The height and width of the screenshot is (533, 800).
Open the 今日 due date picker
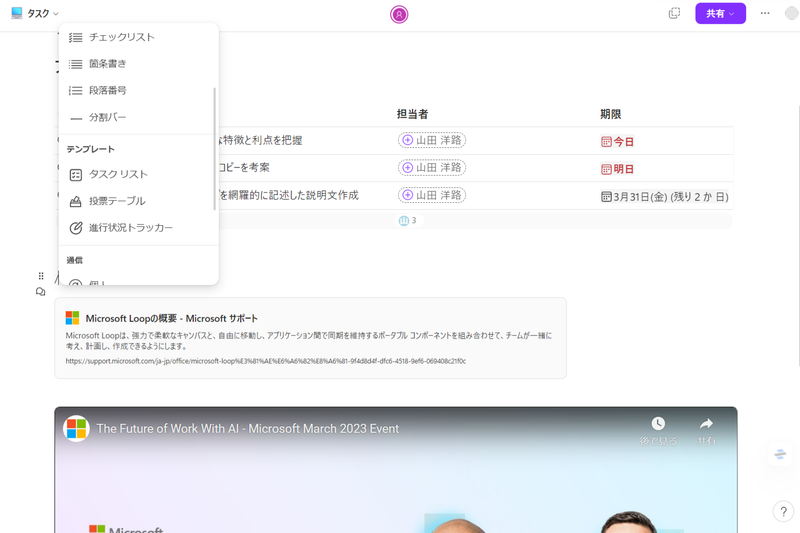tap(617, 142)
